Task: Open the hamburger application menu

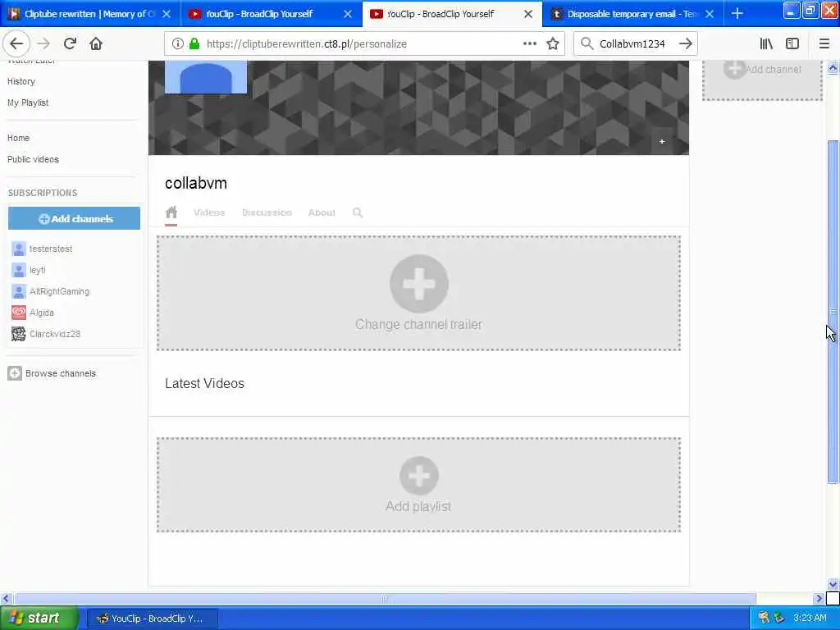Action: [x=824, y=44]
